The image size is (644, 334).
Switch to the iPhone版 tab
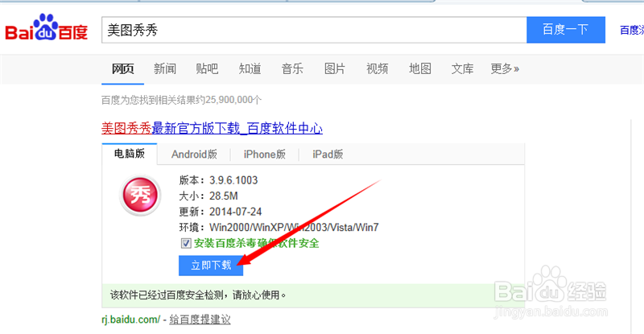265,155
